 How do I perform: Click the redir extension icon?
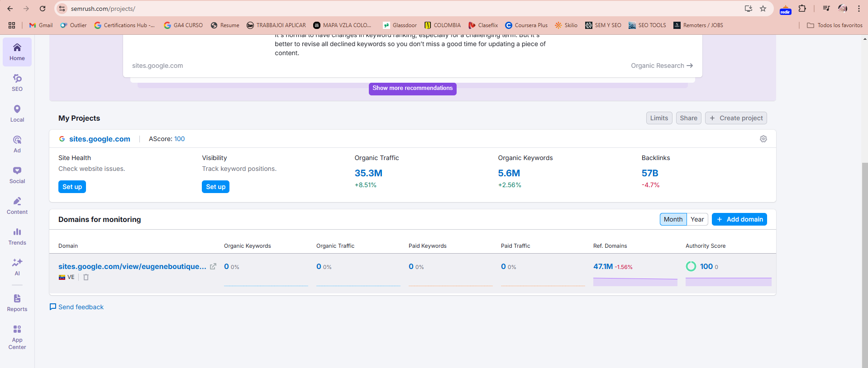coord(786,9)
